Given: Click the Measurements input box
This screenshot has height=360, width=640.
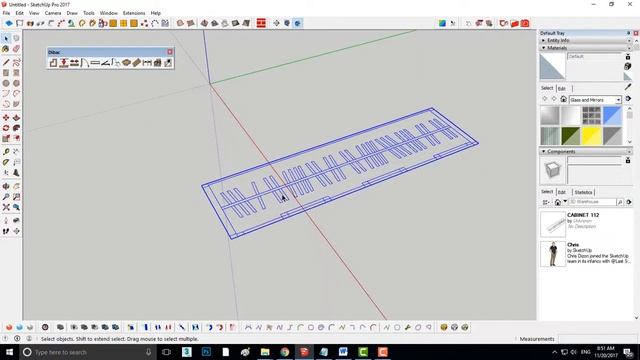Looking at the screenshot, I should (x=596, y=339).
